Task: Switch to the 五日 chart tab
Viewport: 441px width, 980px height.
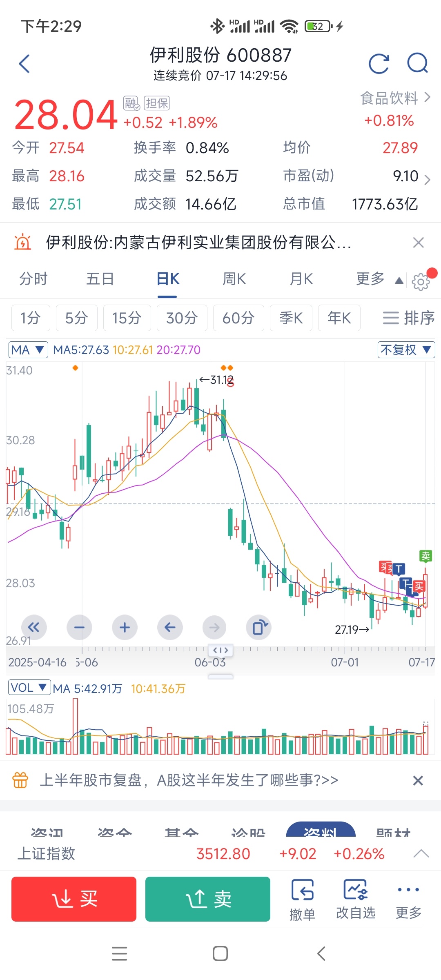Action: click(x=100, y=279)
